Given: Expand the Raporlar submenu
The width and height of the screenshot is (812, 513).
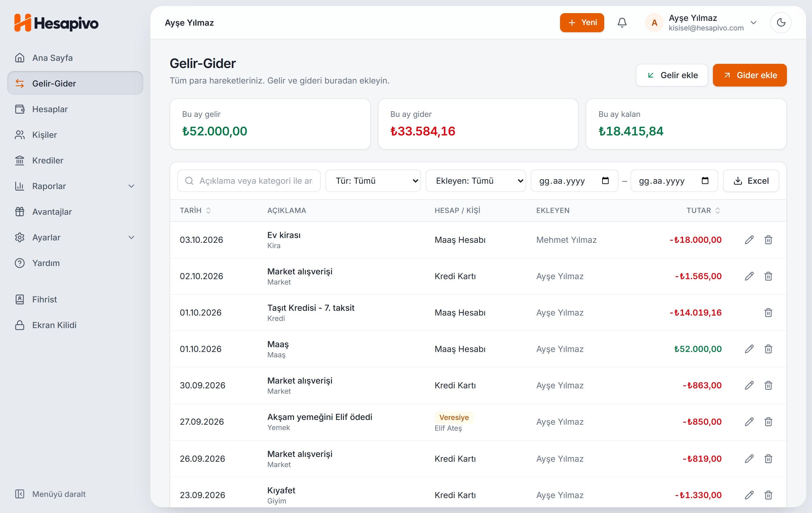Looking at the screenshot, I should point(75,186).
